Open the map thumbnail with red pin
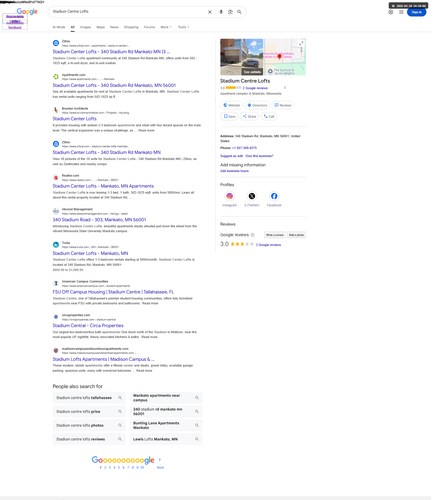436x500 pixels. point(285,57)
